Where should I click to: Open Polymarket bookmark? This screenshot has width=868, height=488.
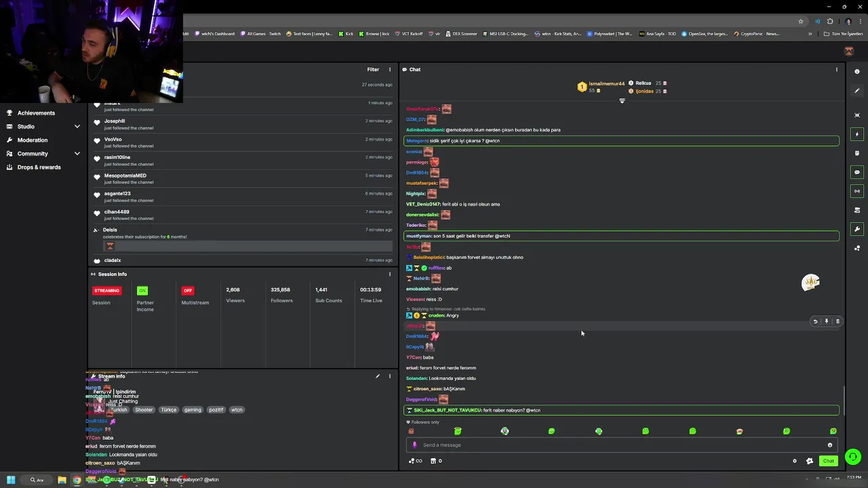(x=610, y=33)
